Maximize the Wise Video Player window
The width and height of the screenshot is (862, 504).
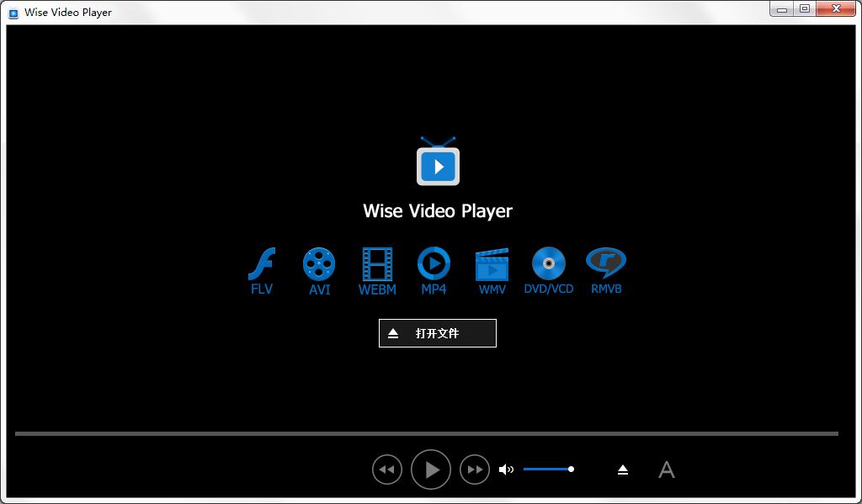[805, 9]
